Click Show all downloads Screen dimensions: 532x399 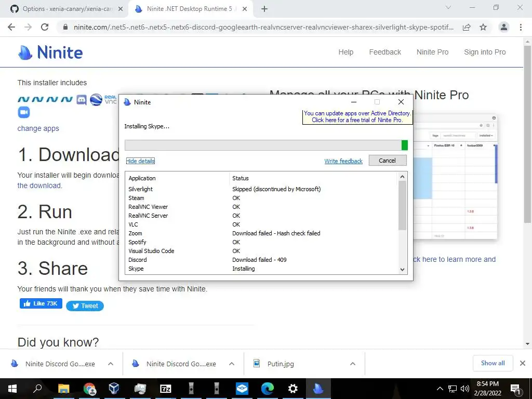[x=493, y=363]
